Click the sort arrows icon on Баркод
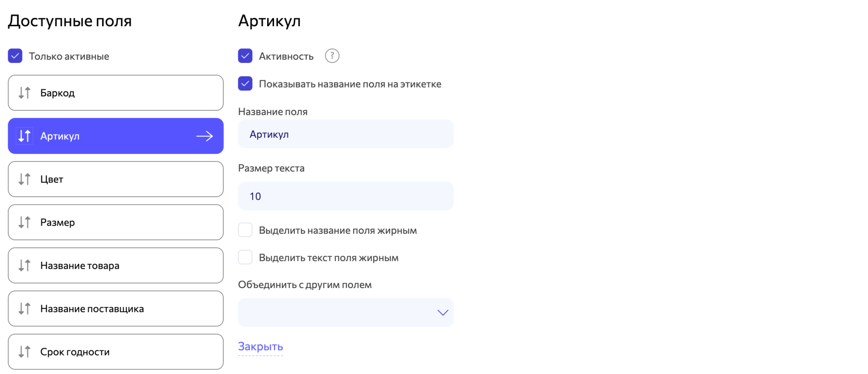Screen dimensions: 868x374 coord(24,93)
